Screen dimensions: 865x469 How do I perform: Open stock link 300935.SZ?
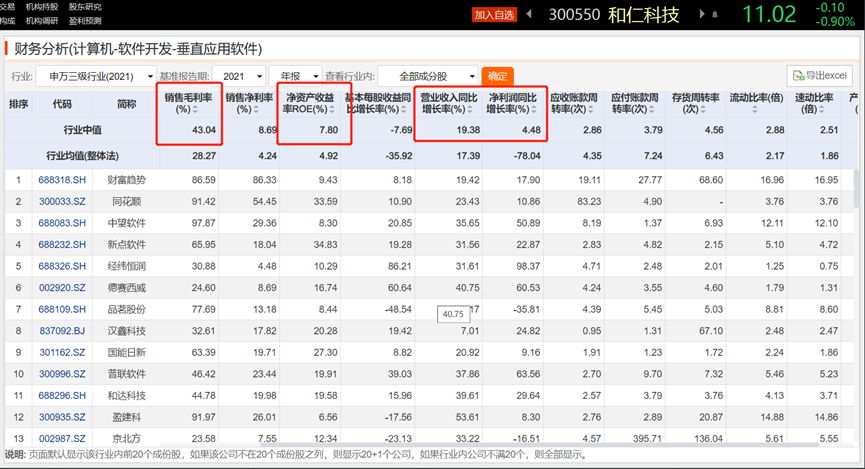[x=62, y=417]
